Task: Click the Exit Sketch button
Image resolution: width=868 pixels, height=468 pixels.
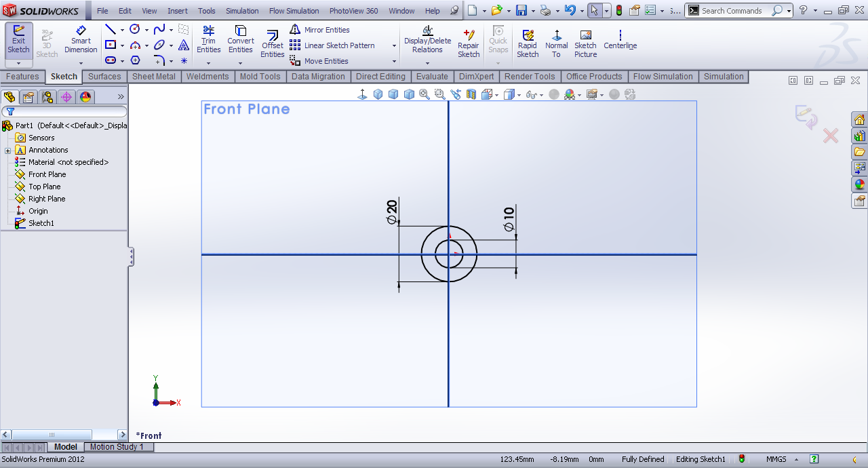Action: [x=18, y=40]
